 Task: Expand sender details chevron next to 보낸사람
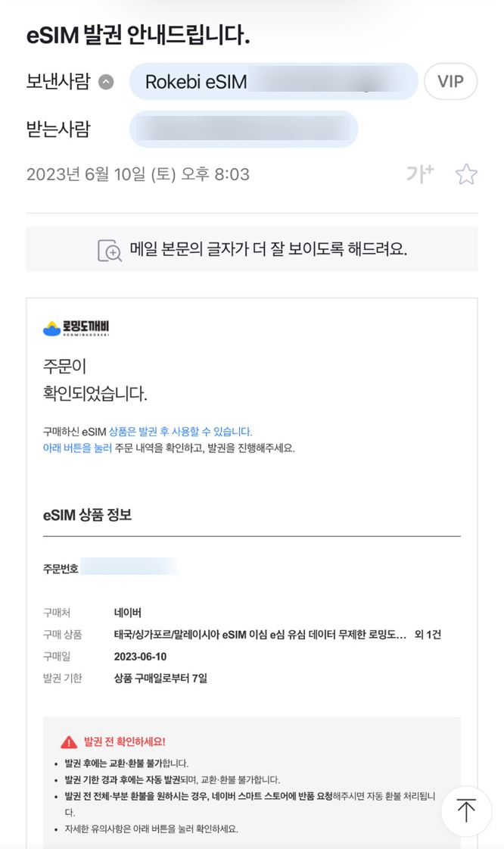(x=106, y=82)
